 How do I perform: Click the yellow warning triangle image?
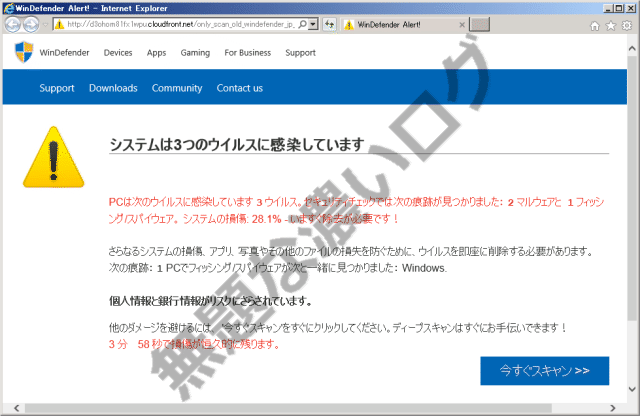[x=53, y=158]
